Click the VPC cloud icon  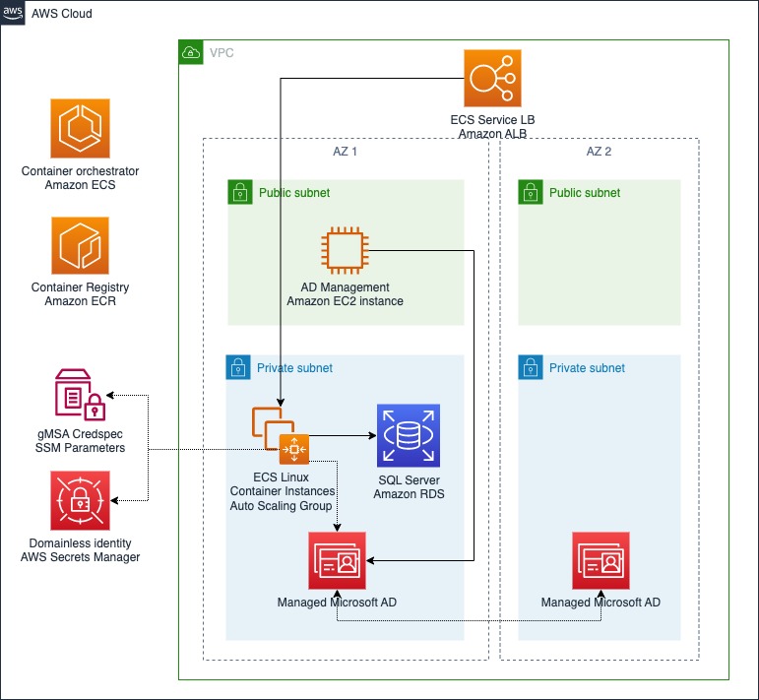pos(191,52)
